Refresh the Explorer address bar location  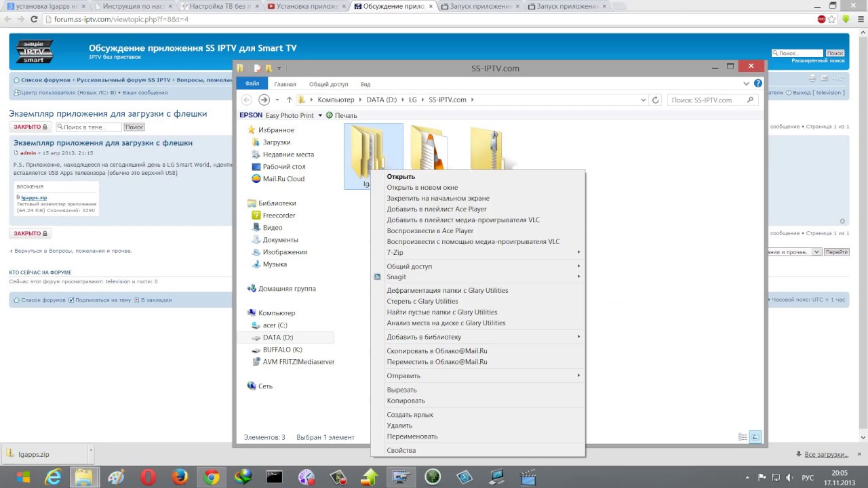click(655, 100)
